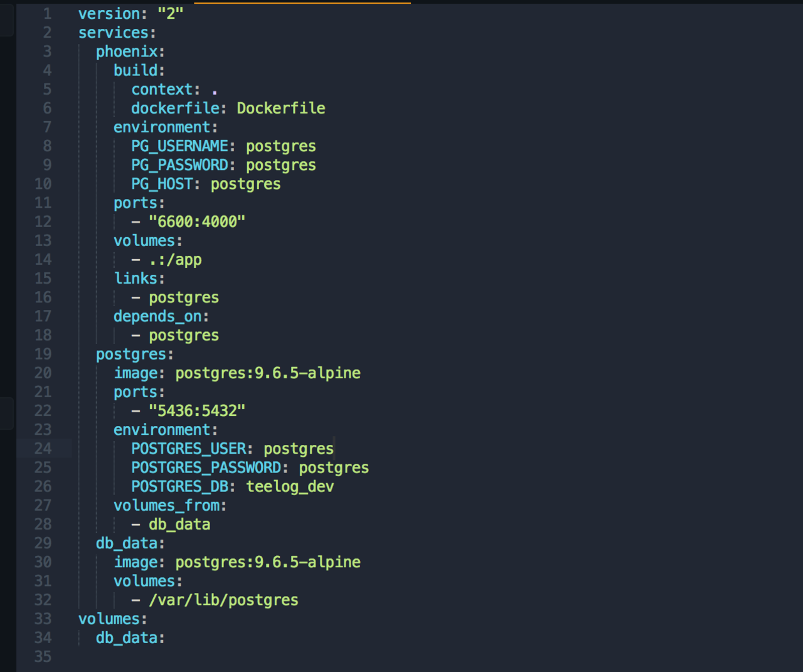Click line number 22 in the gutter
This screenshot has height=672, width=803.
pos(43,410)
